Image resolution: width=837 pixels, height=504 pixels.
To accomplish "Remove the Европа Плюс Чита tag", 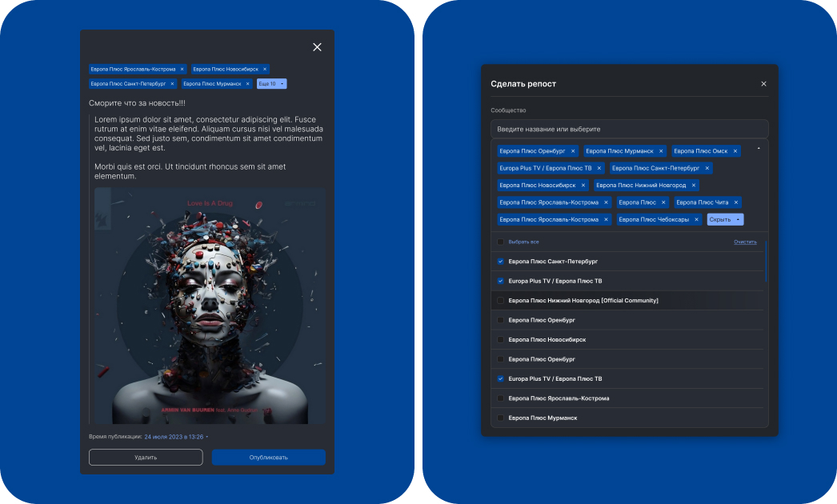I will tap(736, 202).
